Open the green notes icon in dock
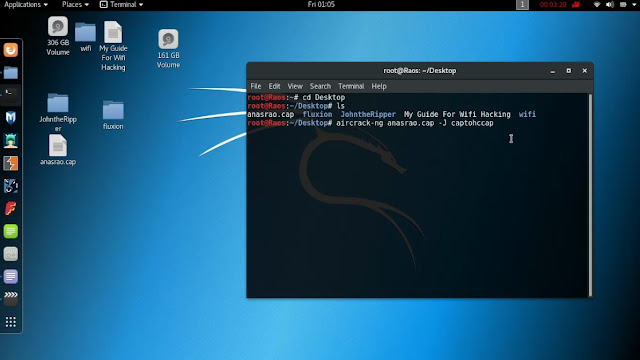Screen dimensions: 640x360 tap(11, 231)
